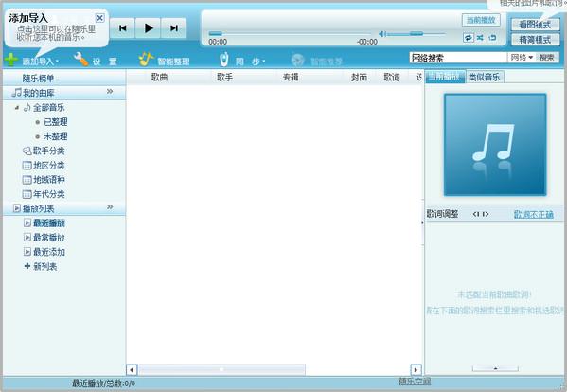Click the 智能整理 music note icon
The image size is (567, 392).
tap(146, 60)
